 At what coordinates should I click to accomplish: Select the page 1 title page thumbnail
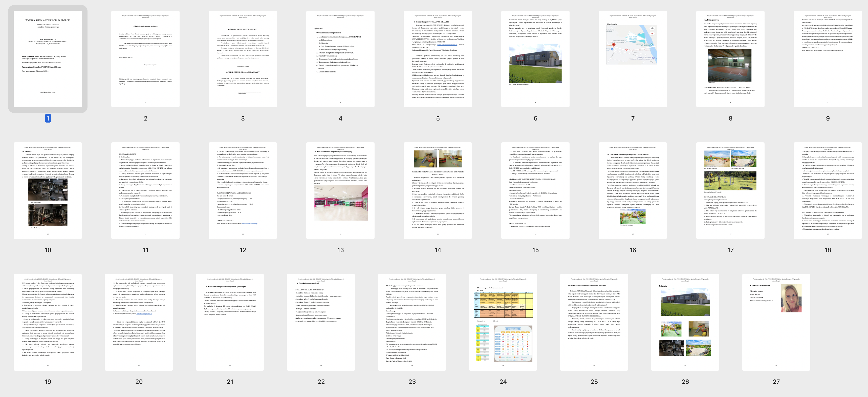click(48, 59)
